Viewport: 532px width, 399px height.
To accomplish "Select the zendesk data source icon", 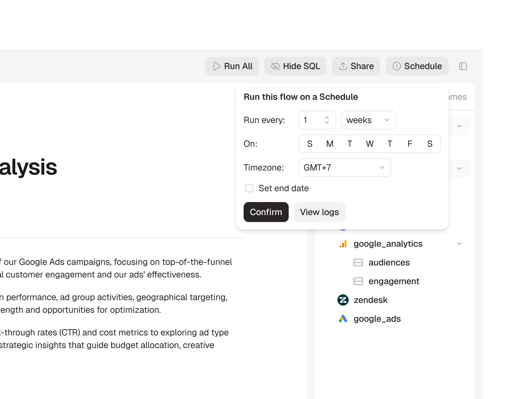I will click(x=343, y=300).
